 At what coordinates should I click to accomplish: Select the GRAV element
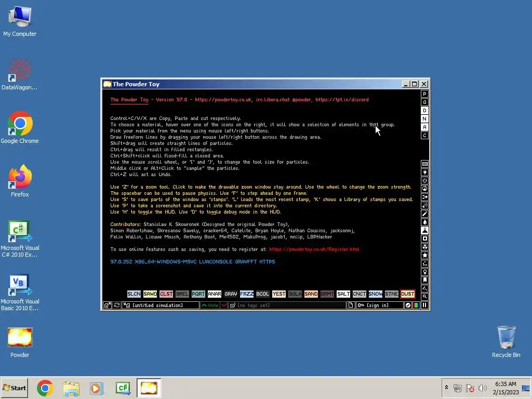pyautogui.click(x=231, y=294)
